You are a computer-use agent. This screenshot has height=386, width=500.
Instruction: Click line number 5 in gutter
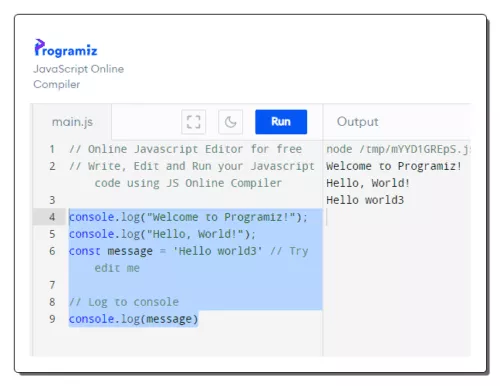[x=52, y=234]
